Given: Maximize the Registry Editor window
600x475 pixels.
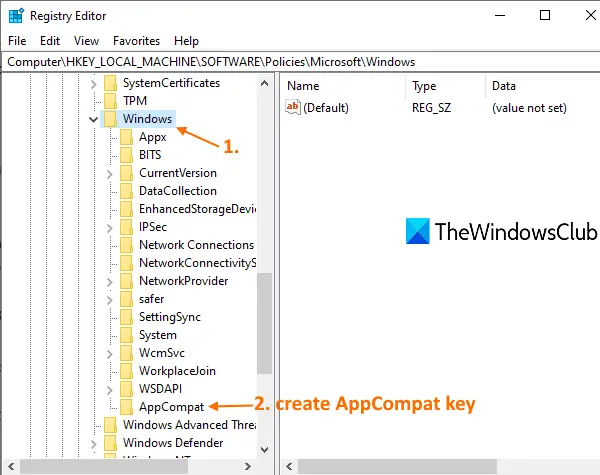Looking at the screenshot, I should coord(545,15).
